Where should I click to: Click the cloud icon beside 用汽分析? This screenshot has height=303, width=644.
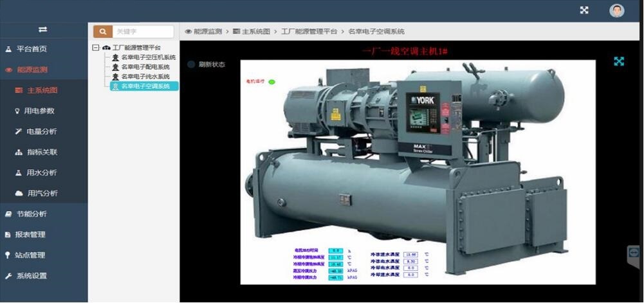coord(19,194)
